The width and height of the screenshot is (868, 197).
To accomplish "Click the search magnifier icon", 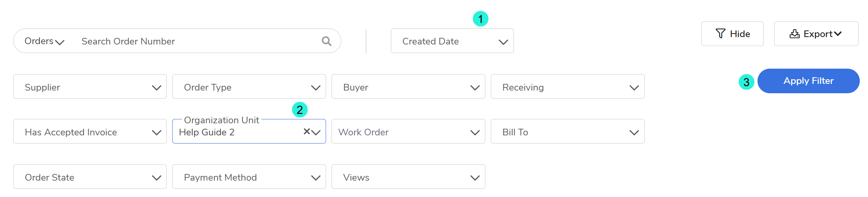I will click(326, 41).
